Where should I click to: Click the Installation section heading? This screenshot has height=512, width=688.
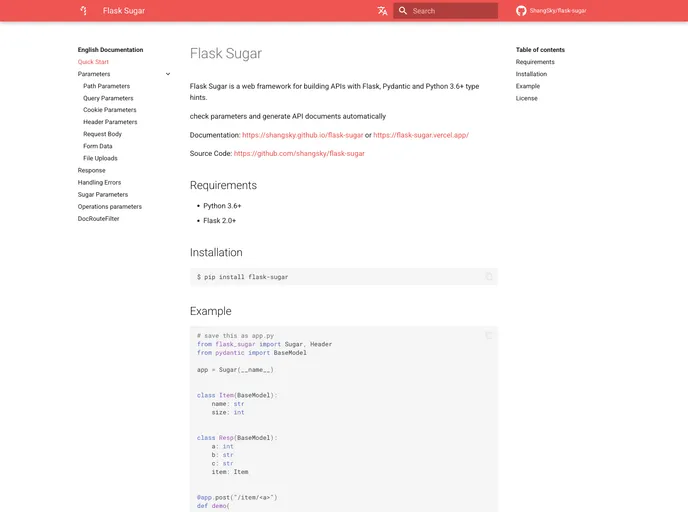pos(216,252)
